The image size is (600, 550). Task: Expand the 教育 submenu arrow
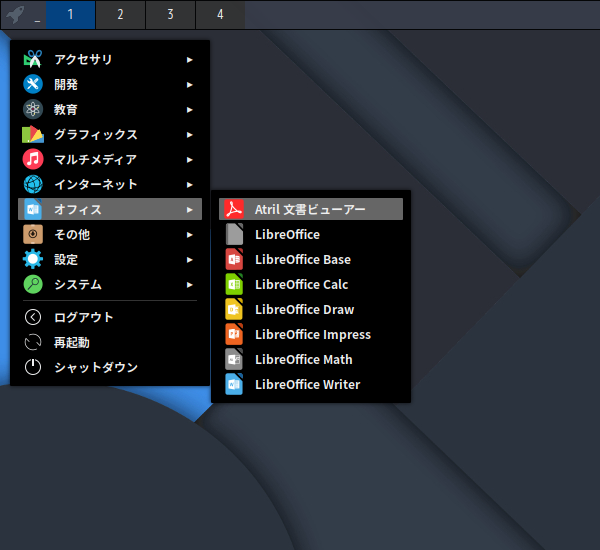click(x=189, y=110)
